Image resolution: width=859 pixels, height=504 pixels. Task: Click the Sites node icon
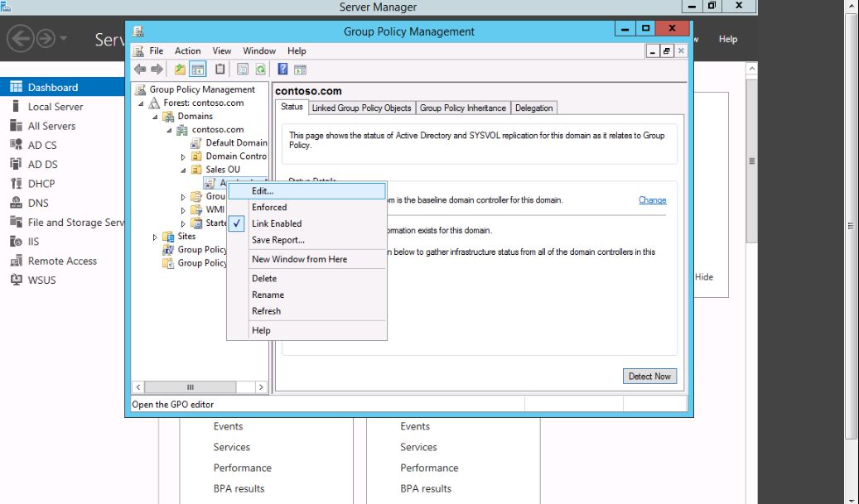pyautogui.click(x=169, y=237)
